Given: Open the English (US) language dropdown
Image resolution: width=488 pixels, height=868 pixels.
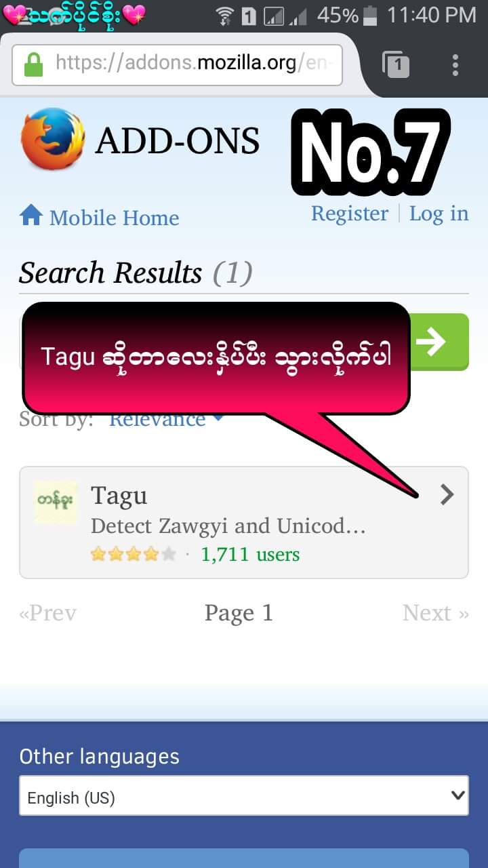Looking at the screenshot, I should 244,795.
